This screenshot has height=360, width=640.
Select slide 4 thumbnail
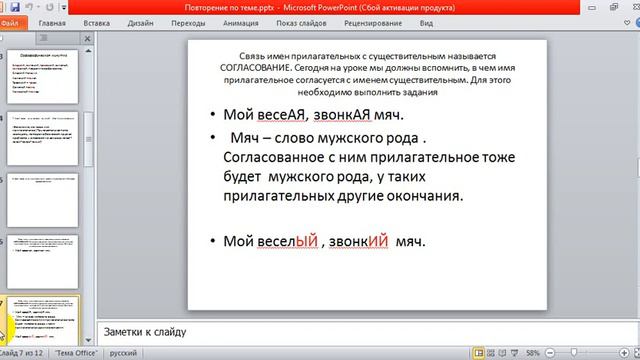pyautogui.click(x=42, y=138)
